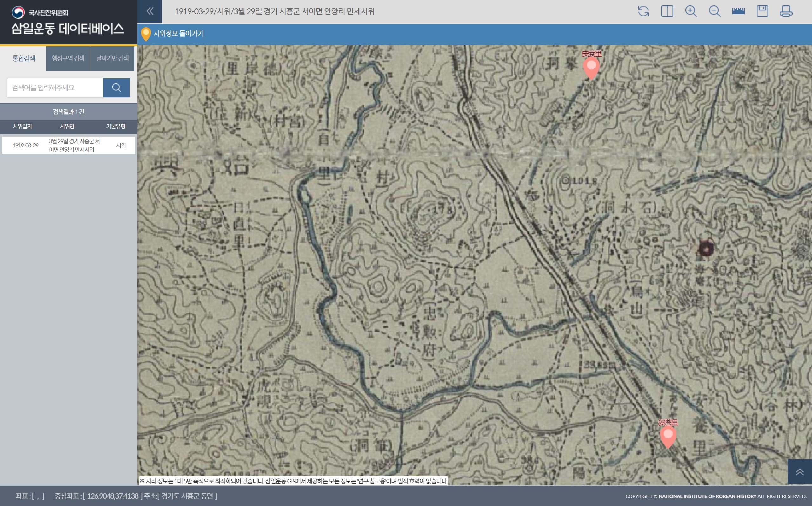Click the 시위명 column header
This screenshot has height=506, width=812.
(67, 126)
